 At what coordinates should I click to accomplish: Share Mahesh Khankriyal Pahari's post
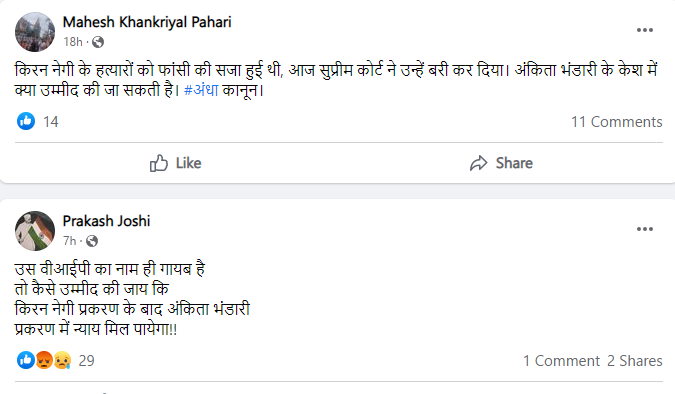[502, 163]
